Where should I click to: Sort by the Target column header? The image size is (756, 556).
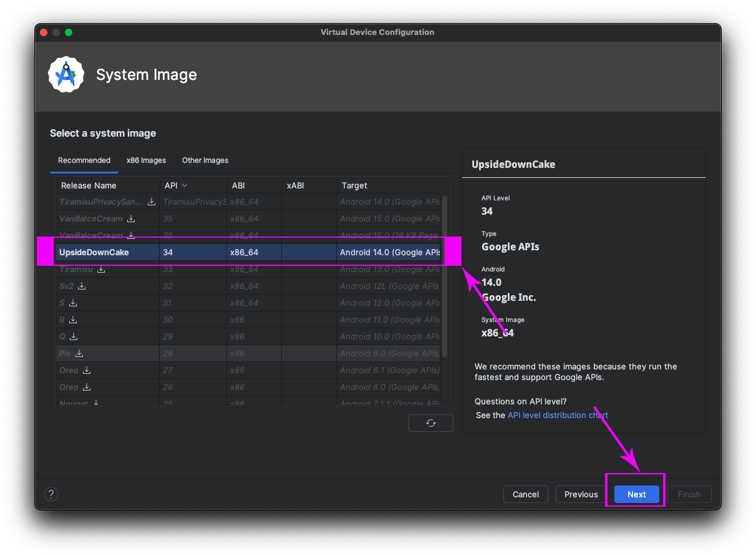tap(389, 185)
